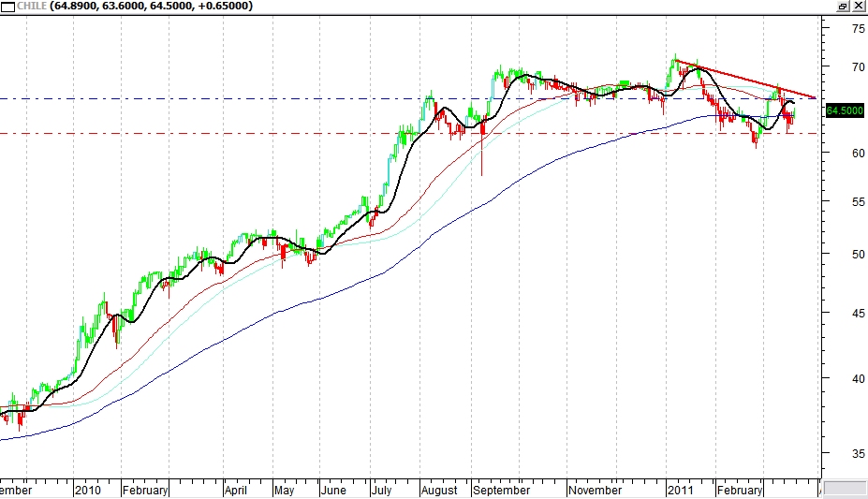Viewport: 868px width, 499px height.
Task: Select the red descending trendline
Action: tap(745, 80)
